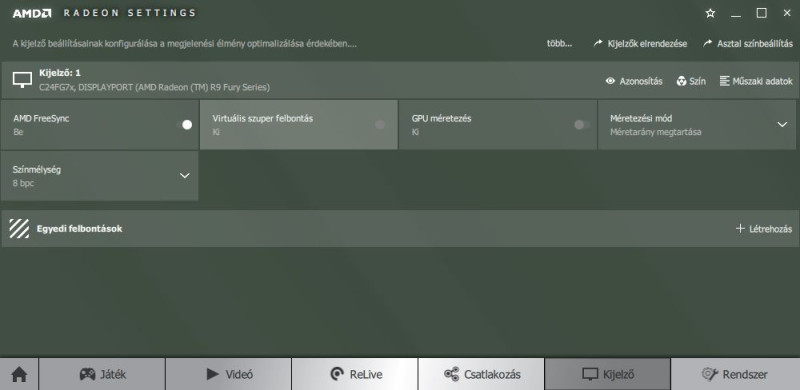Click the Csatlakozás share nodes icon
Viewport: 800px width, 390px height.
(451, 374)
